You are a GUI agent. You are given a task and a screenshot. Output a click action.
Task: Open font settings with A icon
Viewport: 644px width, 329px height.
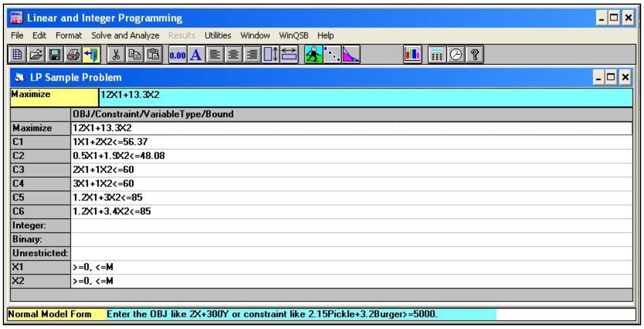[x=196, y=55]
